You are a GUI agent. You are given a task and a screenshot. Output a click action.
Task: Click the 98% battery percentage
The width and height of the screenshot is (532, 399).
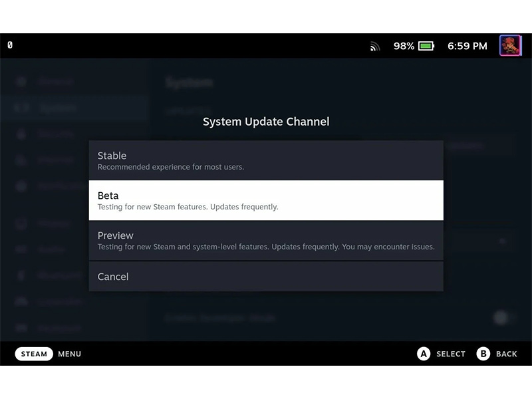(404, 46)
